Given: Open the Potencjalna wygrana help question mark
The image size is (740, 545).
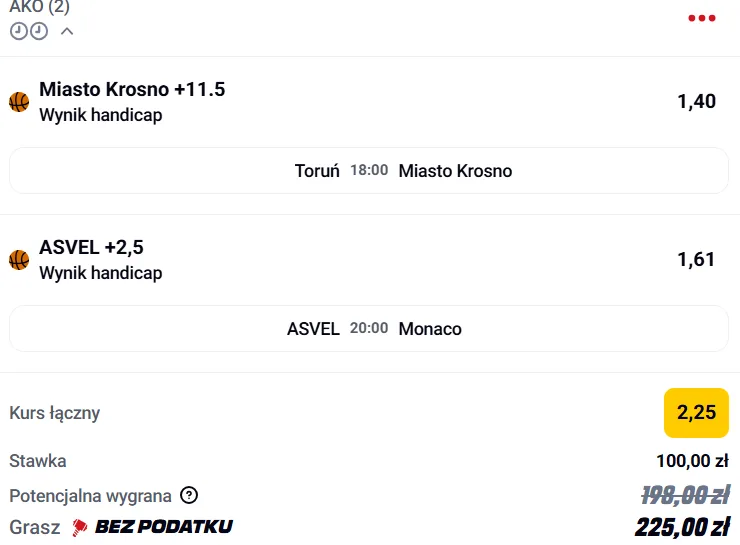Looking at the screenshot, I should click(x=189, y=495).
